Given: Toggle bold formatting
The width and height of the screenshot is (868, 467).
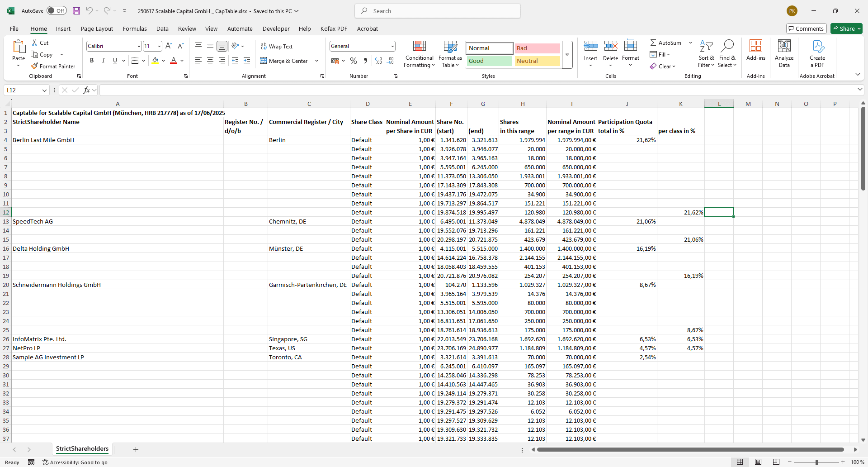Looking at the screenshot, I should (x=92, y=60).
